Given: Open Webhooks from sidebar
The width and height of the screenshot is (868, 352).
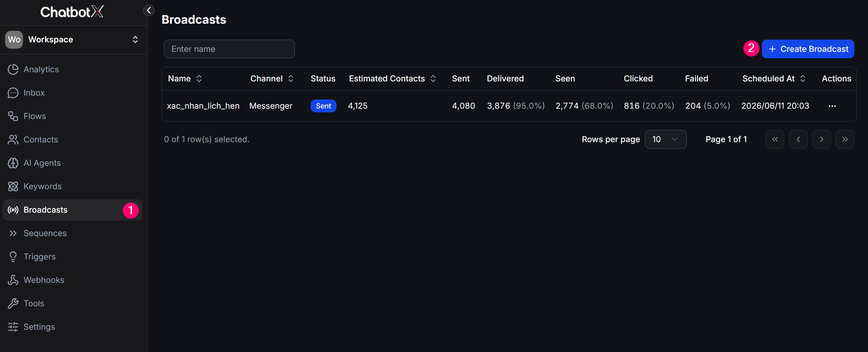Looking at the screenshot, I should pyautogui.click(x=72, y=280).
